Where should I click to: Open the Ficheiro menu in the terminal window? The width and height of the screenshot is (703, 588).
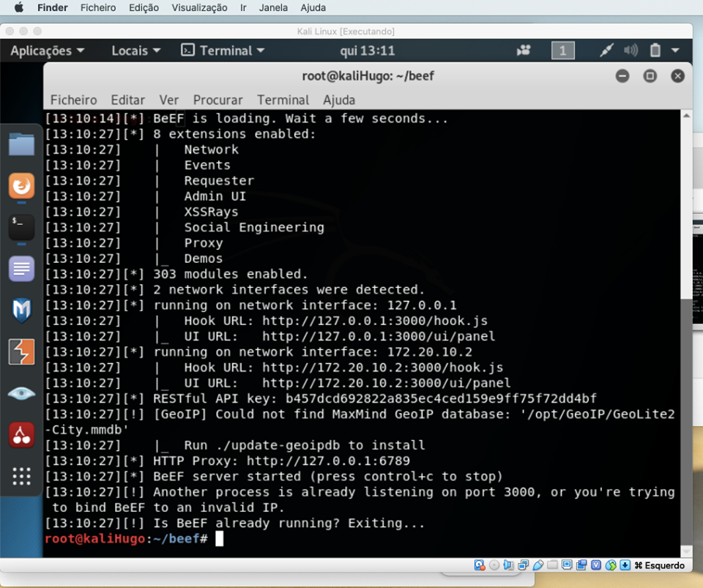tap(73, 100)
